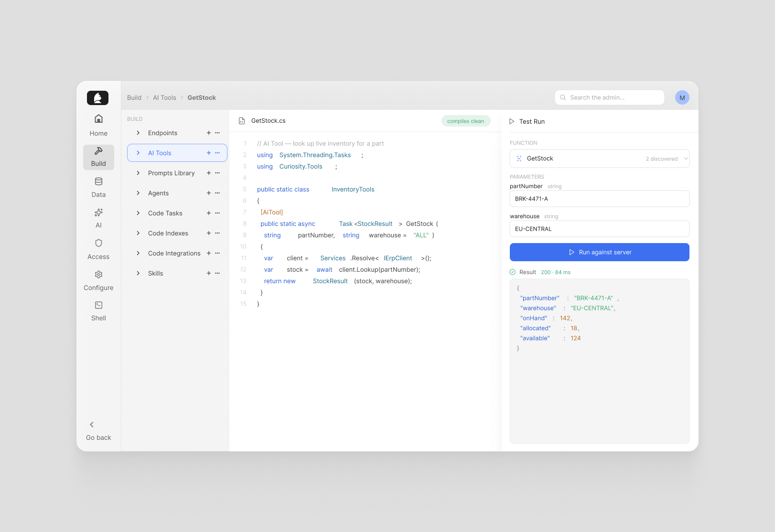
Task: Go to Build in the breadcrumb
Action: pyautogui.click(x=134, y=97)
